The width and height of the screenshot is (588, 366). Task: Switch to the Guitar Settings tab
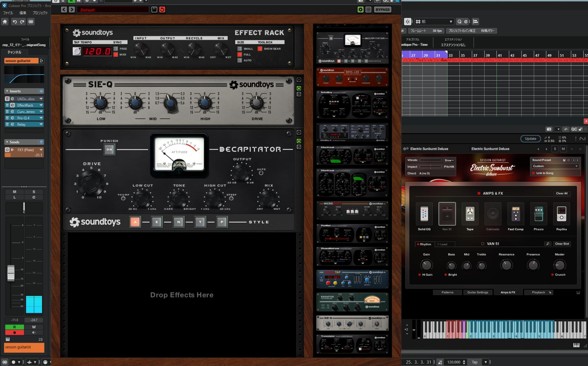click(x=478, y=292)
